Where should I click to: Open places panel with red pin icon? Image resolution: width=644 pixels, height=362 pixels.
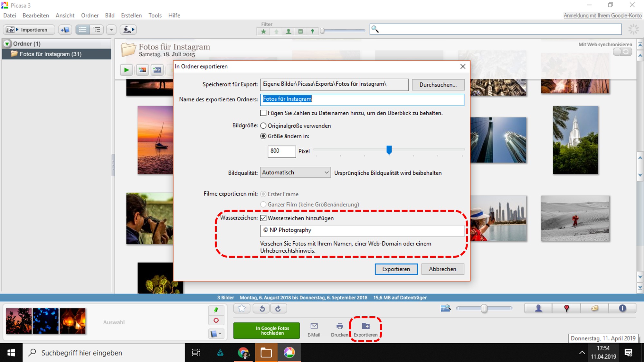coord(566,308)
